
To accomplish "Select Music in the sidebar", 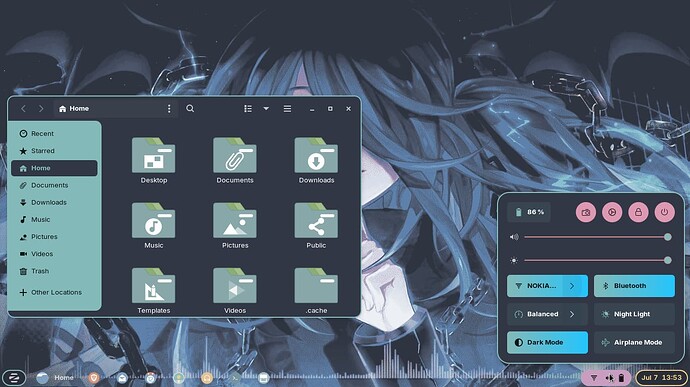I will [54, 219].
